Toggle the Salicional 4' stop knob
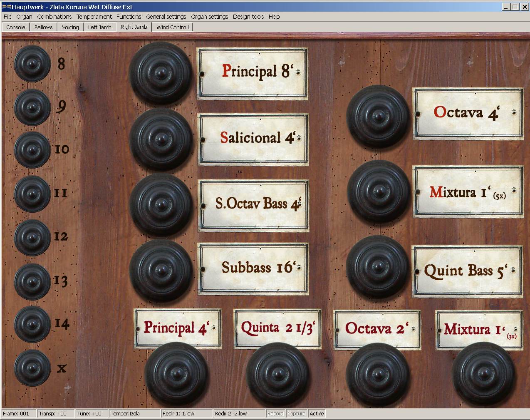This screenshot has width=530, height=420. 161,139
